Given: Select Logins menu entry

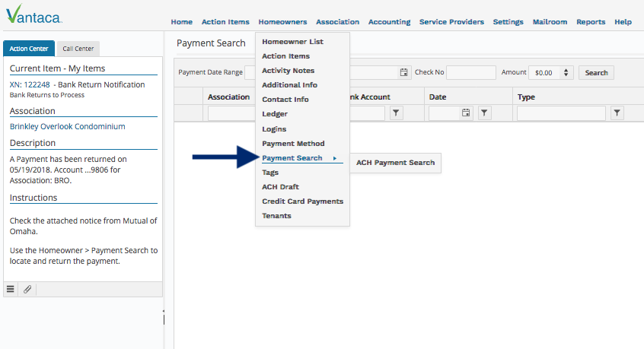Looking at the screenshot, I should (274, 128).
